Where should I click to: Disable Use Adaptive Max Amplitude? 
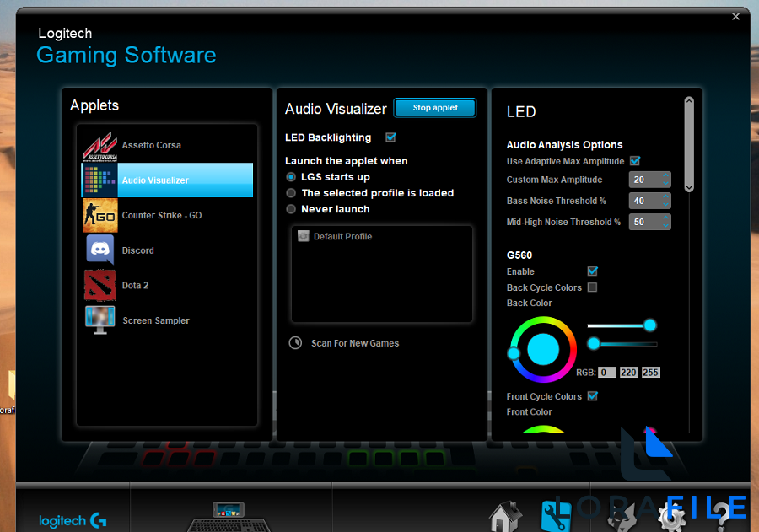coord(635,160)
